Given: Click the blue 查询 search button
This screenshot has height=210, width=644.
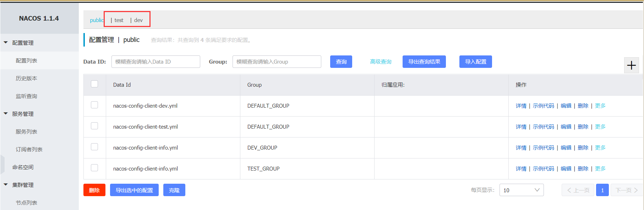Looking at the screenshot, I should (341, 62).
